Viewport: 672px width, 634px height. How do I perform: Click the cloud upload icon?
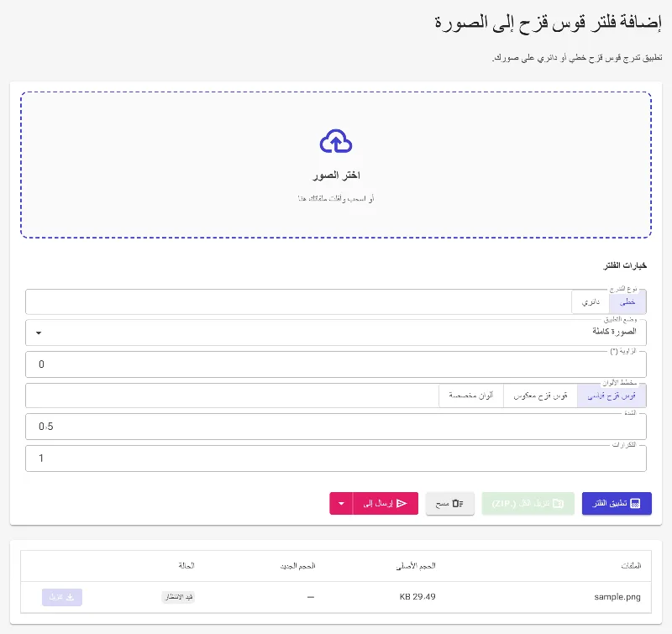tap(336, 141)
